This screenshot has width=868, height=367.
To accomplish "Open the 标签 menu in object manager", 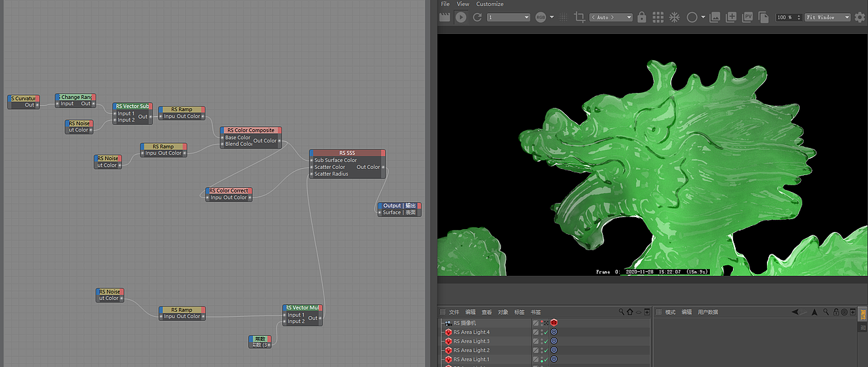I will [x=519, y=312].
